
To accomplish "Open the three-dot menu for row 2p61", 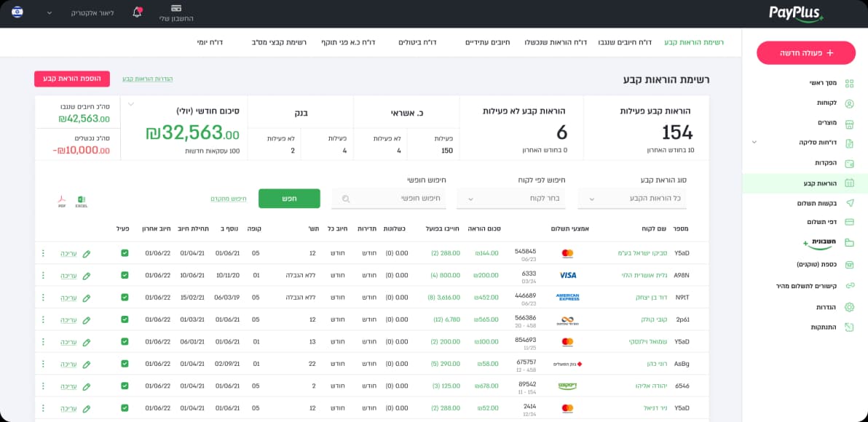I will tap(43, 319).
